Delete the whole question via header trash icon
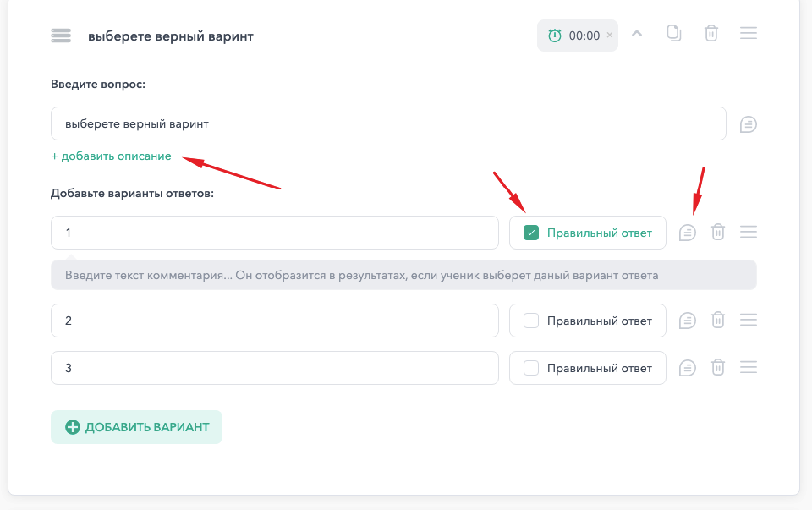812x510 pixels. (x=711, y=33)
